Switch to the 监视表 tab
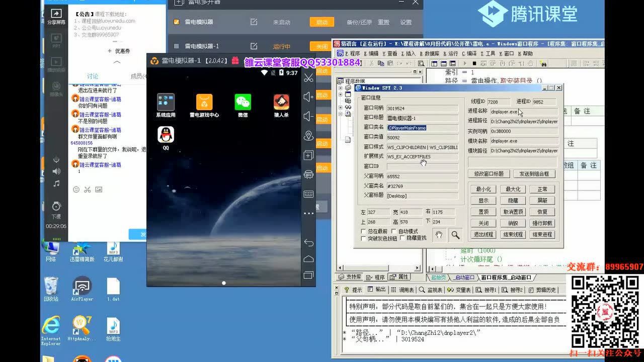Viewport: 644px width, 362px height. pos(431,290)
